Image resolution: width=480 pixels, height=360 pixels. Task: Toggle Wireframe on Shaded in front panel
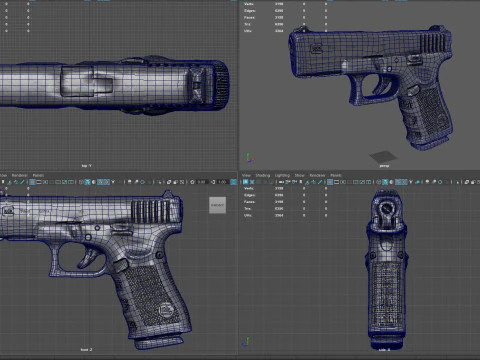(100, 182)
